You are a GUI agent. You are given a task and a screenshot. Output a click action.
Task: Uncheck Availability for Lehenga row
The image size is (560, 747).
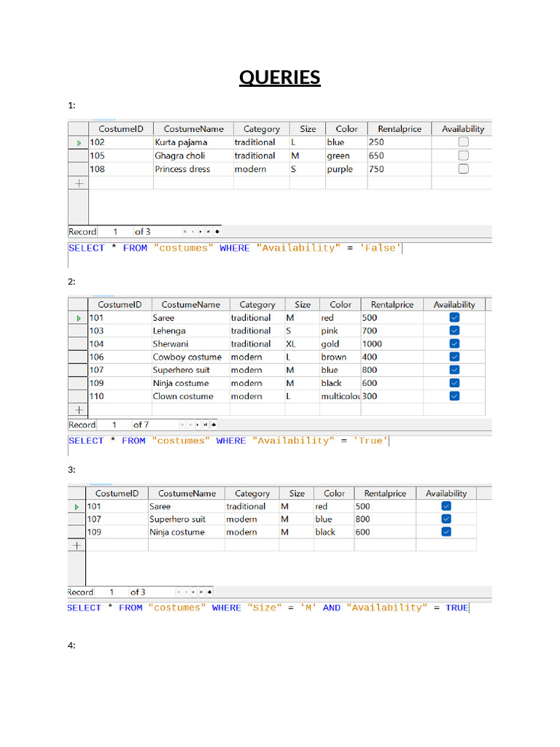click(x=455, y=330)
